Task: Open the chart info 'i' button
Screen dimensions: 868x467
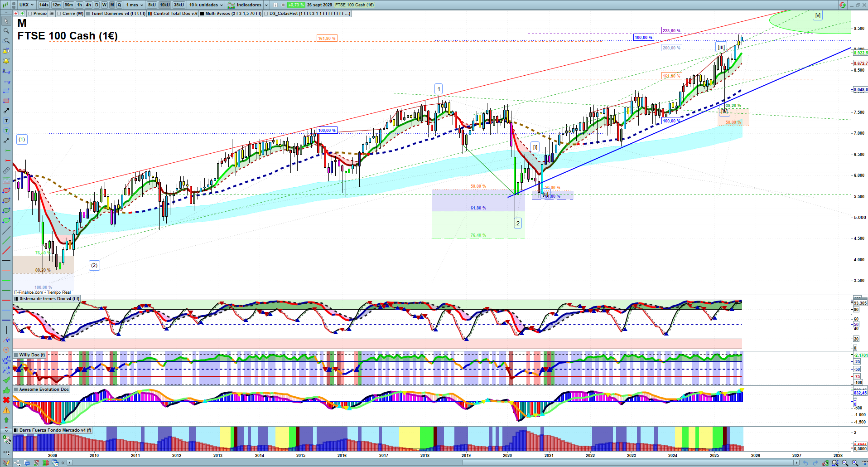Action: (x=275, y=5)
